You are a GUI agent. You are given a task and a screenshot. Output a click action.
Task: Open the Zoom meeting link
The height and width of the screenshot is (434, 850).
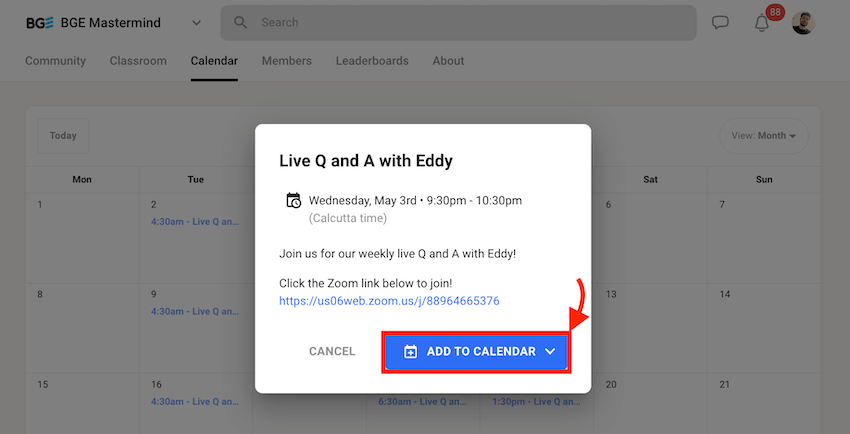click(389, 301)
